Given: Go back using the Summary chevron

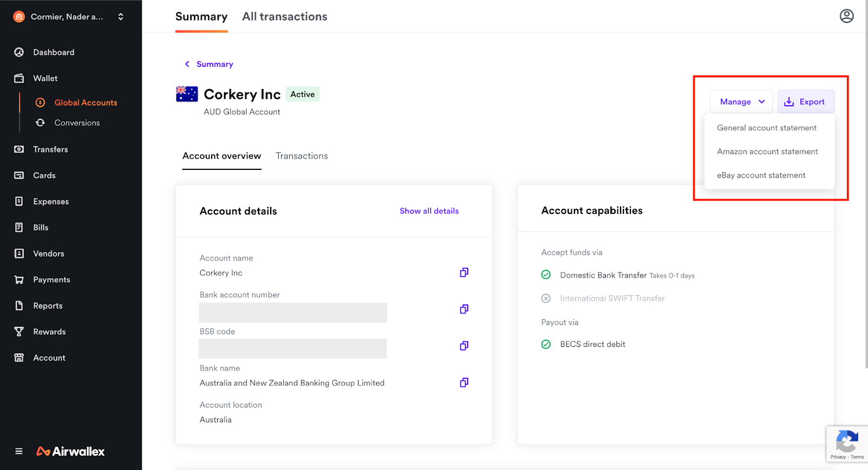Looking at the screenshot, I should click(x=187, y=64).
